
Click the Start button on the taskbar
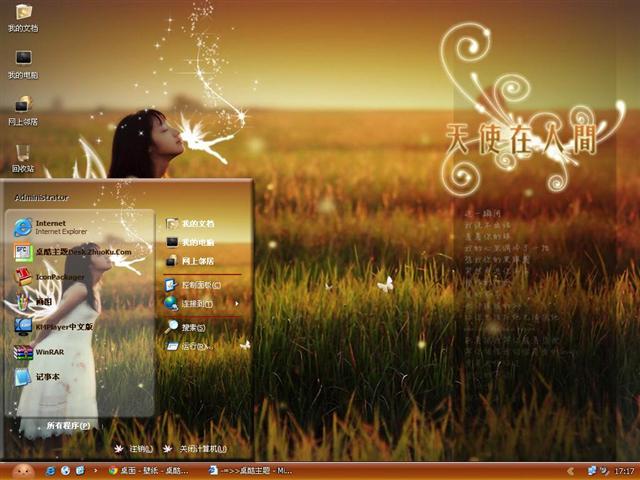click(x=23, y=471)
